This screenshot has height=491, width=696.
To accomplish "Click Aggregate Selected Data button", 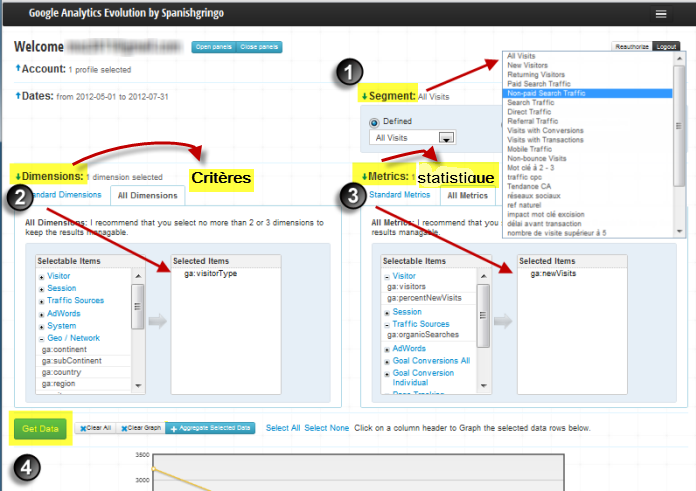I will coord(210,428).
